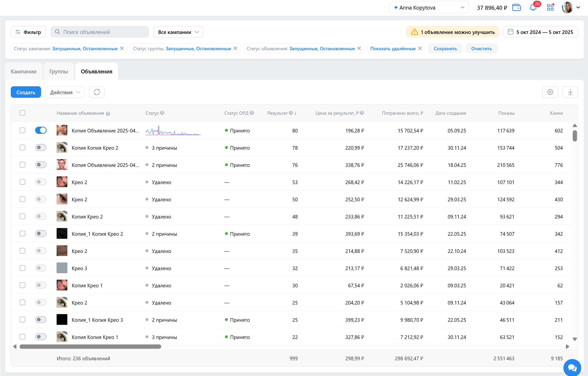Viewport: 588px width, 376px height.
Task: Click help icon next to Статус ОРД
Action: [252, 113]
